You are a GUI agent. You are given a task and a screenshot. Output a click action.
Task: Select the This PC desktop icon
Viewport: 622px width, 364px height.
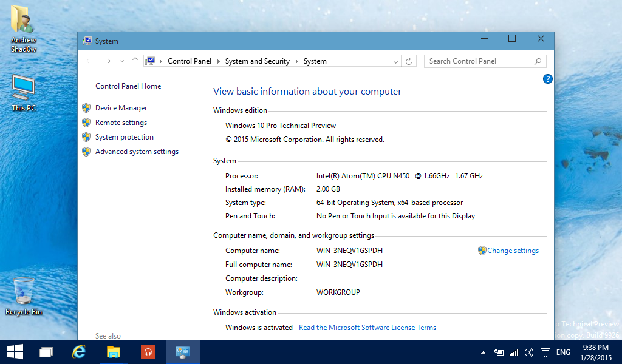24,93
